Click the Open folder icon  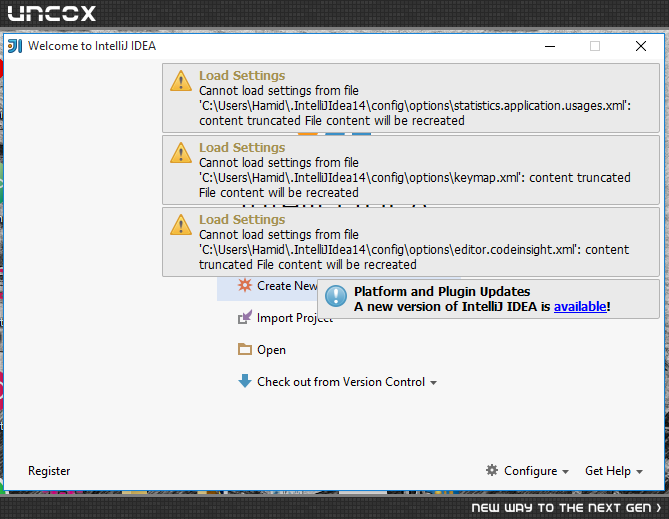[245, 349]
